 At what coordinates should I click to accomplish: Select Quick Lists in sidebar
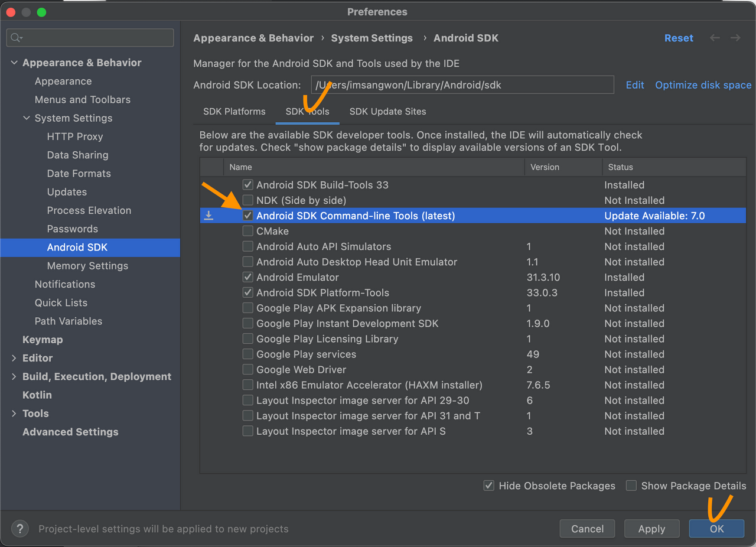[x=61, y=302]
